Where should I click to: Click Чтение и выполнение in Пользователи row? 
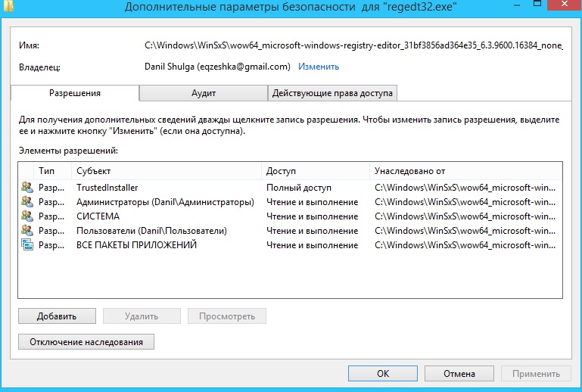(312, 231)
